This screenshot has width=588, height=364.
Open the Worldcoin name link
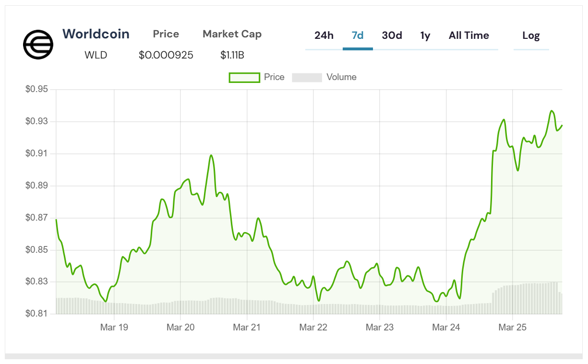pos(96,34)
